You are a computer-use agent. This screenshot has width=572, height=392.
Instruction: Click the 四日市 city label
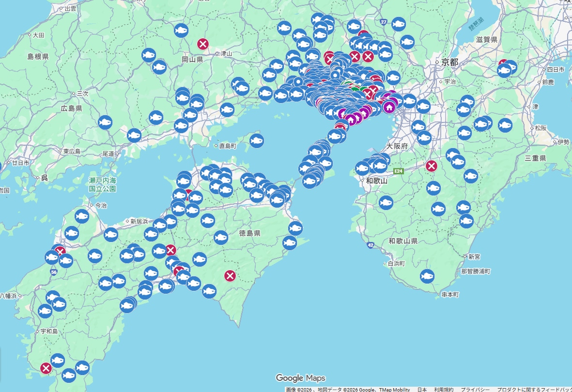pos(556,69)
